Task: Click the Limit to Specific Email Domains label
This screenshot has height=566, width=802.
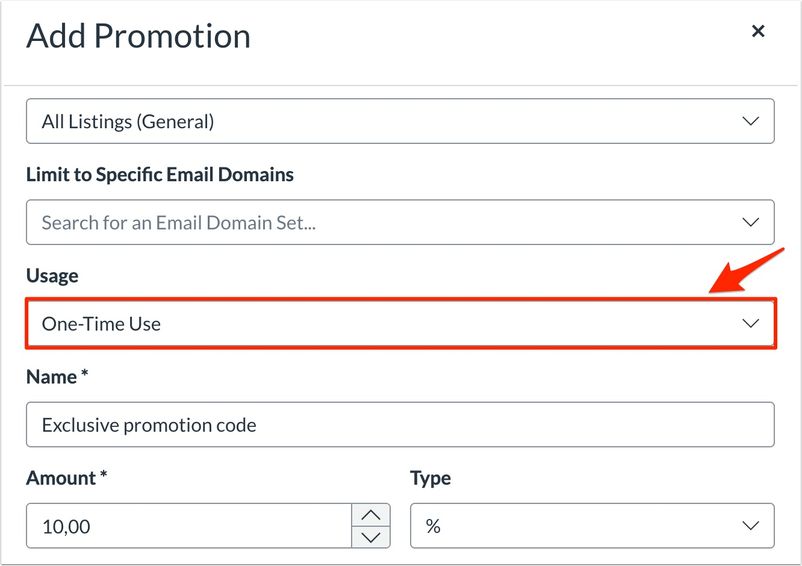Action: pyautogui.click(x=160, y=175)
